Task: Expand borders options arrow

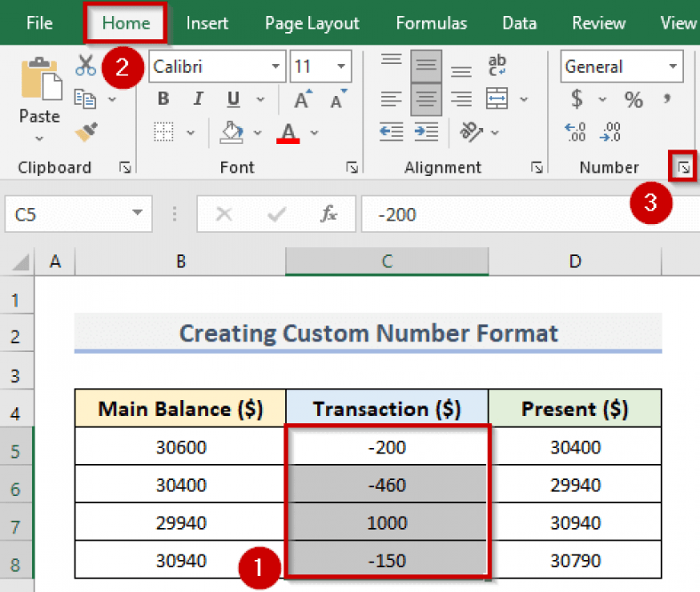Action: pos(191,132)
